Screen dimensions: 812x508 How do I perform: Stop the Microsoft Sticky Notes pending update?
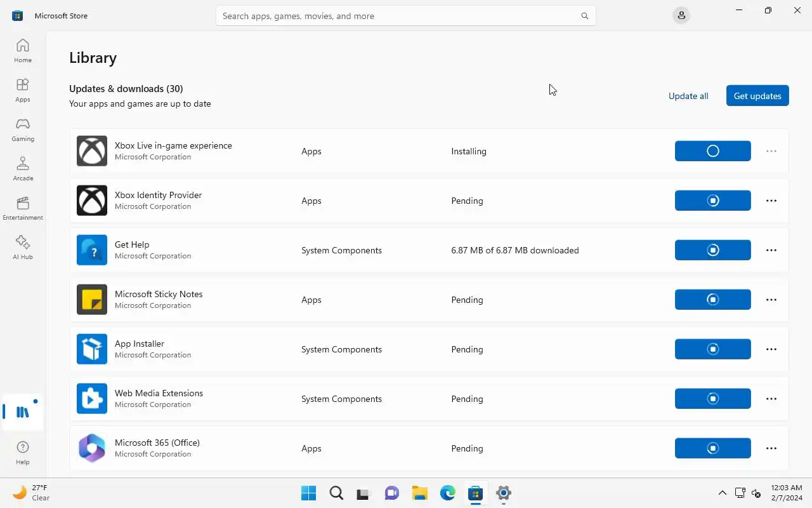tap(713, 300)
